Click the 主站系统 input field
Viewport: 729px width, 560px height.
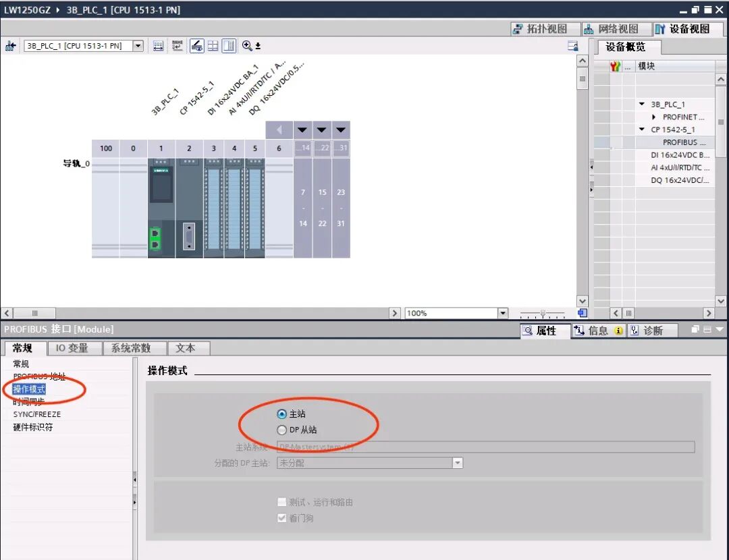point(485,447)
